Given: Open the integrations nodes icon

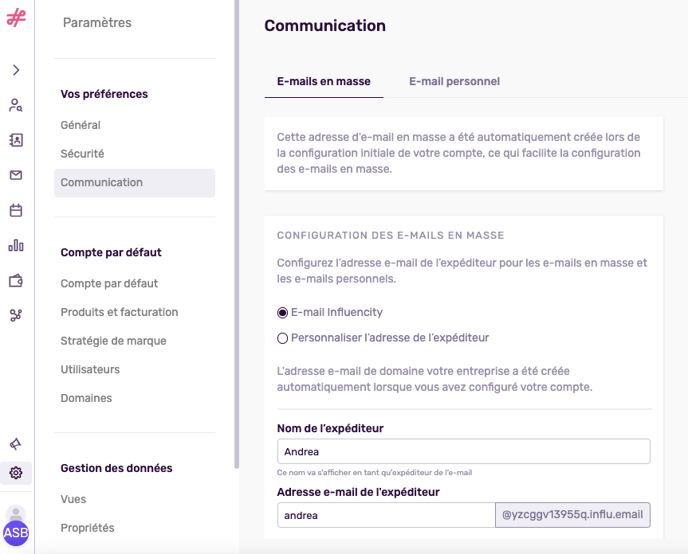Looking at the screenshot, I should (16, 315).
